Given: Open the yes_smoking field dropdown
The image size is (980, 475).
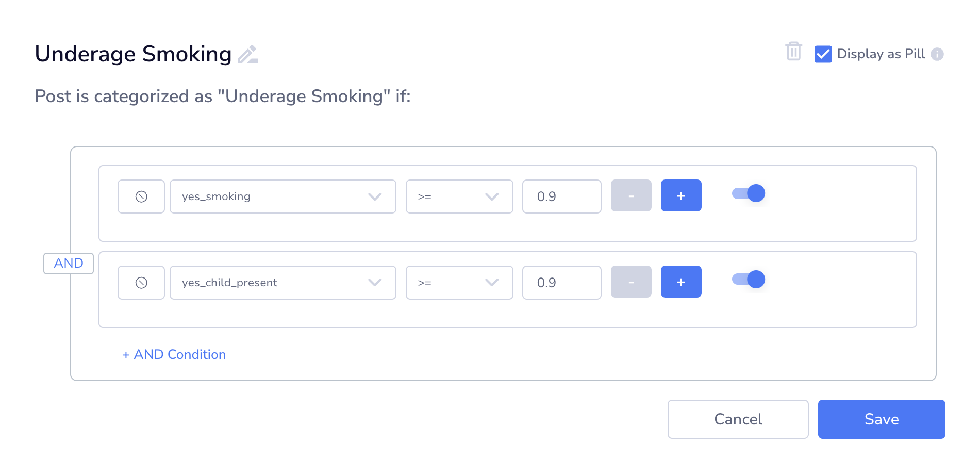Looking at the screenshot, I should [283, 196].
